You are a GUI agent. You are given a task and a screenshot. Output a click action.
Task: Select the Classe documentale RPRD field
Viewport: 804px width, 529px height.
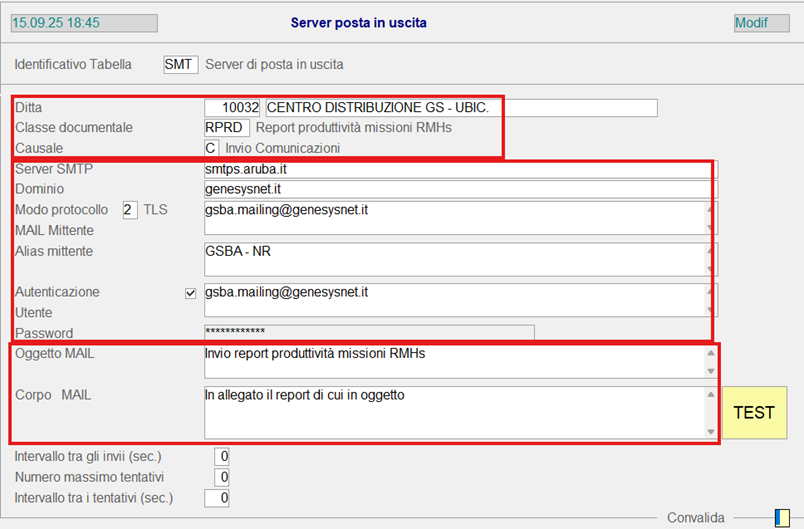pyautogui.click(x=220, y=128)
